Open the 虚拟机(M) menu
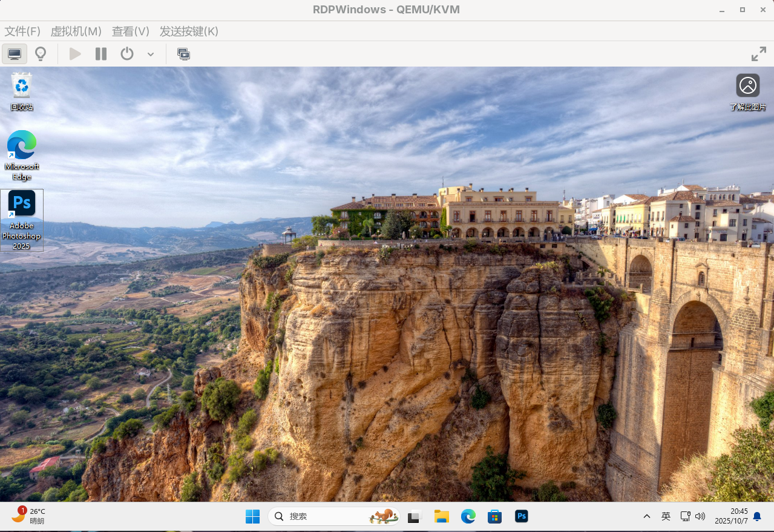This screenshot has width=774, height=532. click(x=76, y=31)
